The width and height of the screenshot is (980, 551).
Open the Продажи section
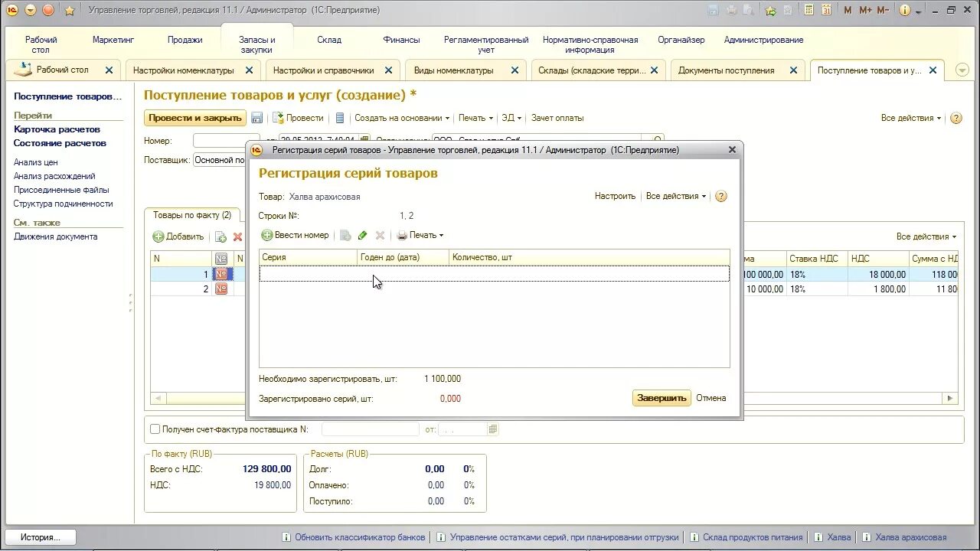click(185, 40)
